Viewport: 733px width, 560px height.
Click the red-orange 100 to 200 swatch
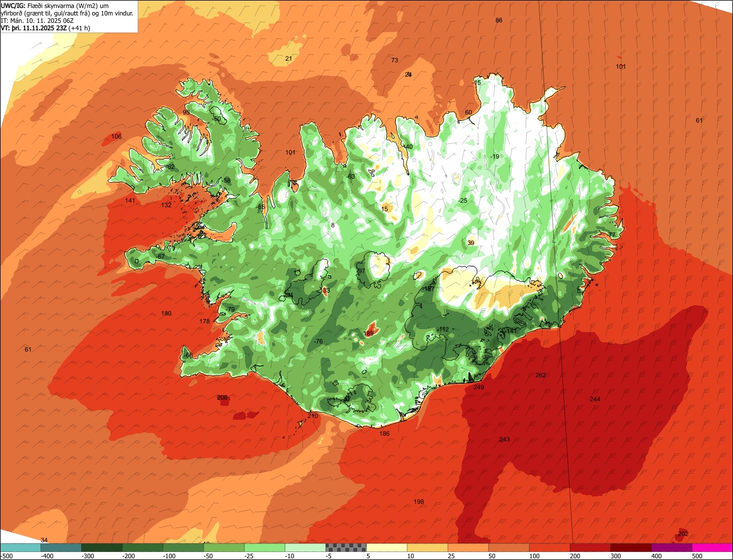(x=550, y=547)
